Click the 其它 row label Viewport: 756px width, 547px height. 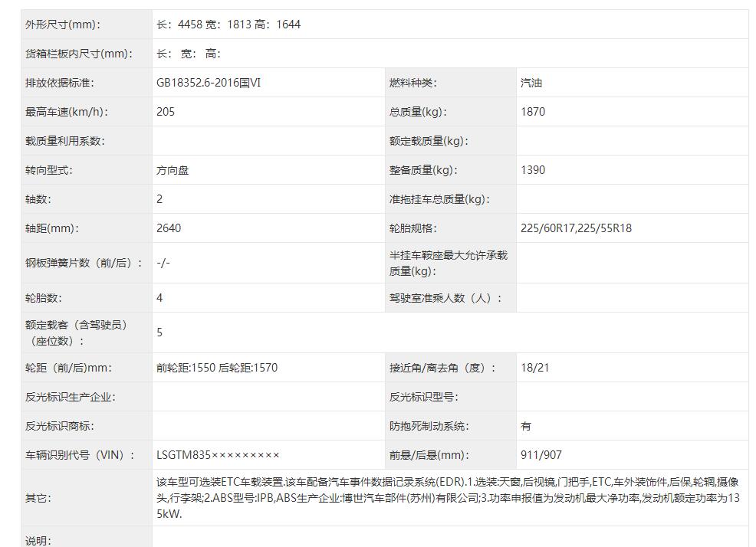click(x=38, y=498)
